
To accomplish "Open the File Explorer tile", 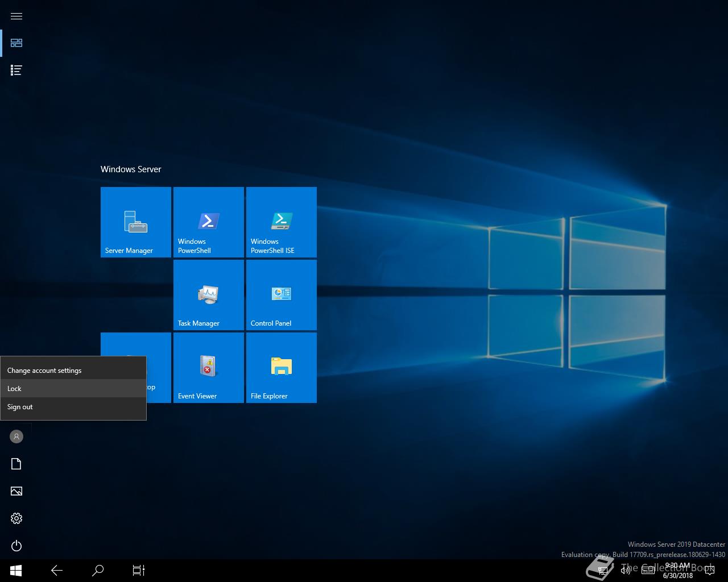I will (282, 368).
